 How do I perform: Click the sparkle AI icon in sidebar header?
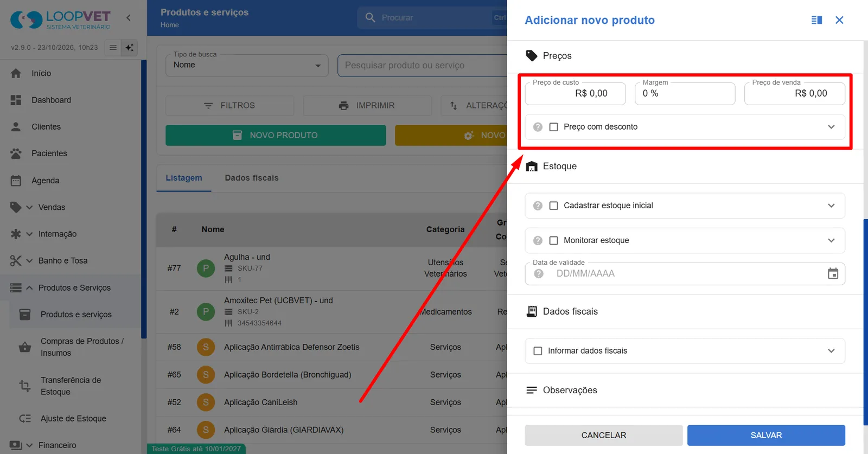click(129, 48)
